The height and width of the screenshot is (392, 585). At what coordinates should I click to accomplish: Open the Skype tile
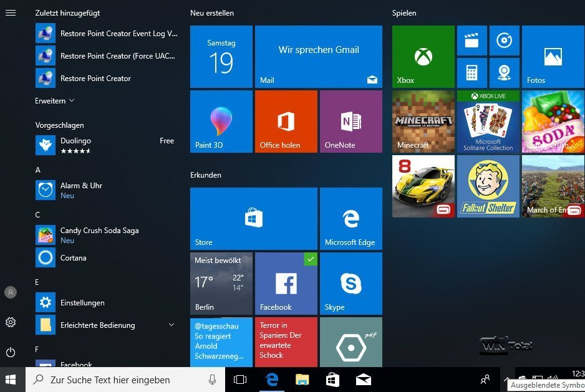coord(351,284)
